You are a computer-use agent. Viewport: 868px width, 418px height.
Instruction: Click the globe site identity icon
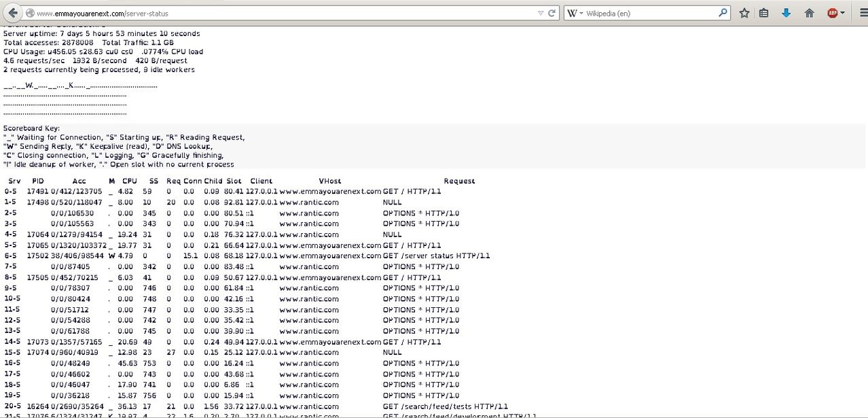pyautogui.click(x=30, y=13)
